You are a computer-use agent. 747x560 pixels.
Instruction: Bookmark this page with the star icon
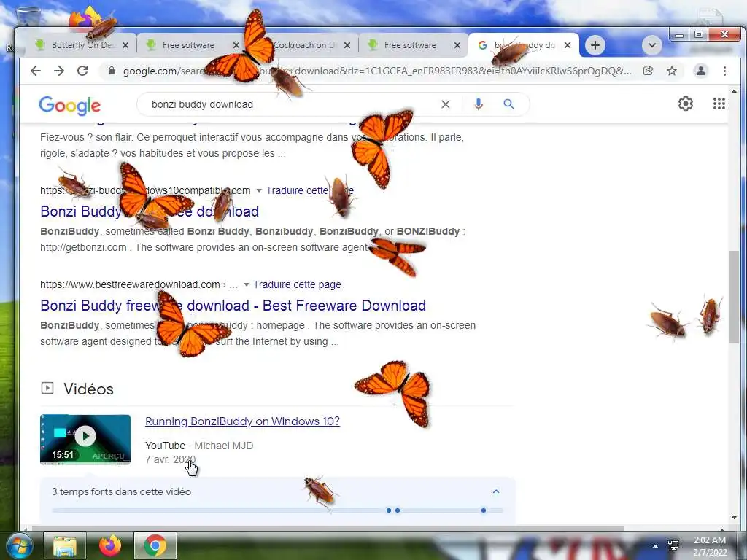pos(672,71)
